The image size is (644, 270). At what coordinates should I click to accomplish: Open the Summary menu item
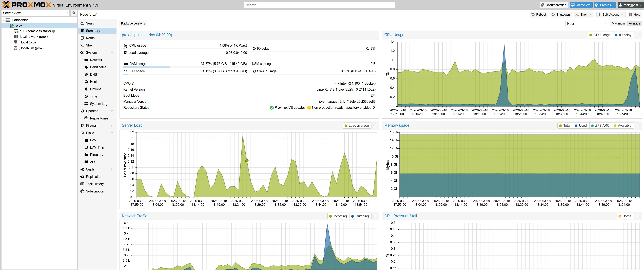click(x=97, y=31)
